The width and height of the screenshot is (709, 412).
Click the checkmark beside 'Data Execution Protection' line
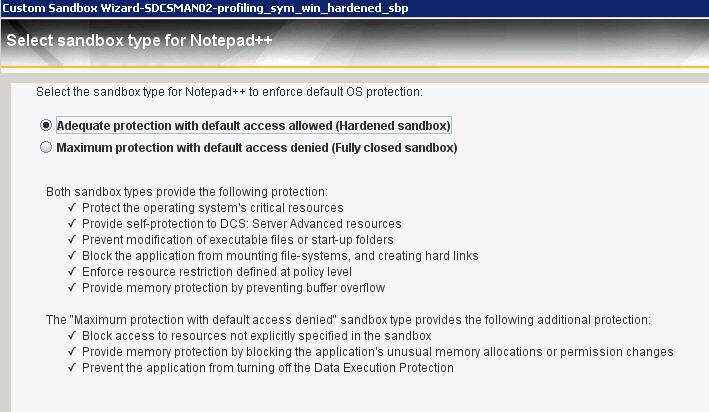[x=72, y=368]
